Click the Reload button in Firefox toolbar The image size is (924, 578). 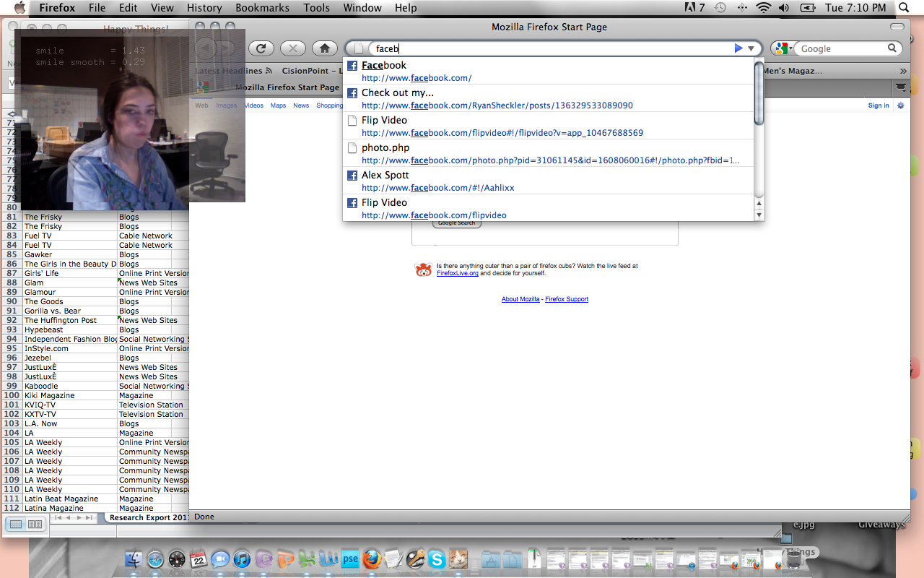point(261,48)
